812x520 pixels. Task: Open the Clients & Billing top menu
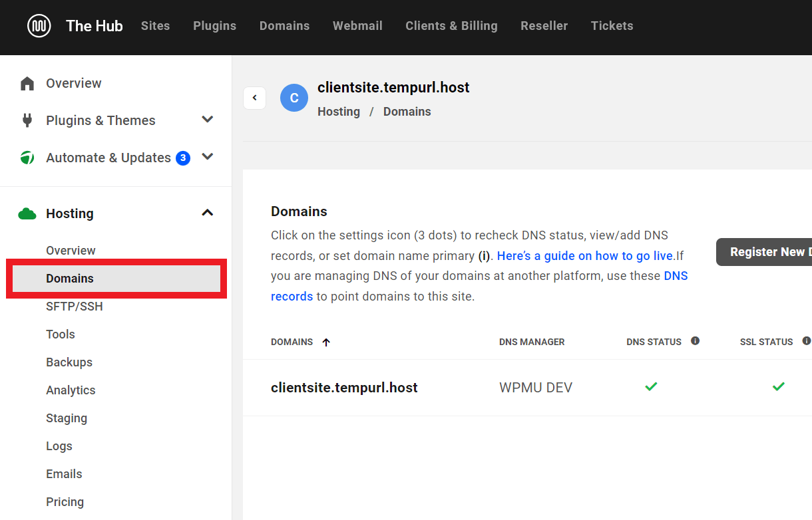[x=451, y=26]
